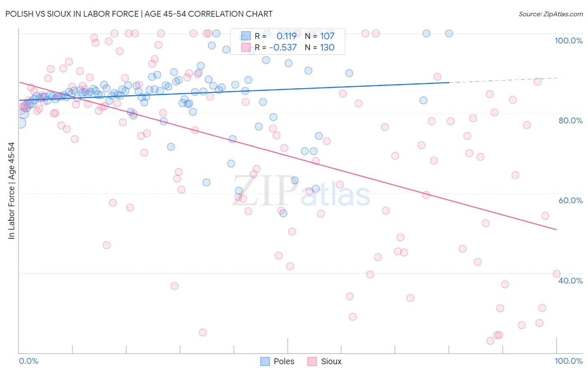This screenshot has height=373, width=588.
Task: Open the ZipAtlas.com source link
Action: tap(551, 14)
